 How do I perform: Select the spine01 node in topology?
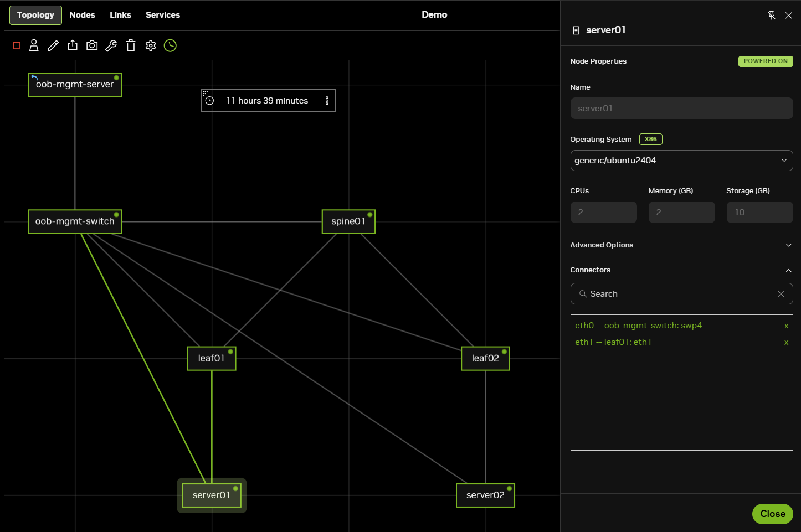click(x=348, y=221)
